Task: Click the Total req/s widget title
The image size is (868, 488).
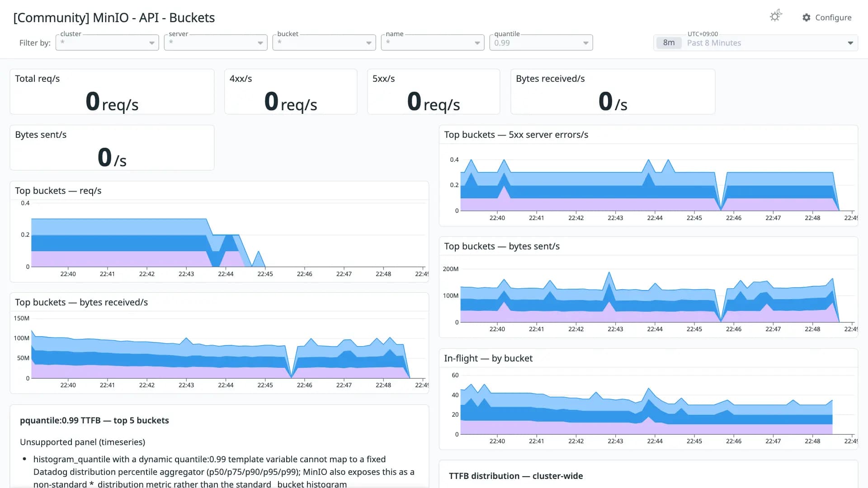Action: (38, 79)
